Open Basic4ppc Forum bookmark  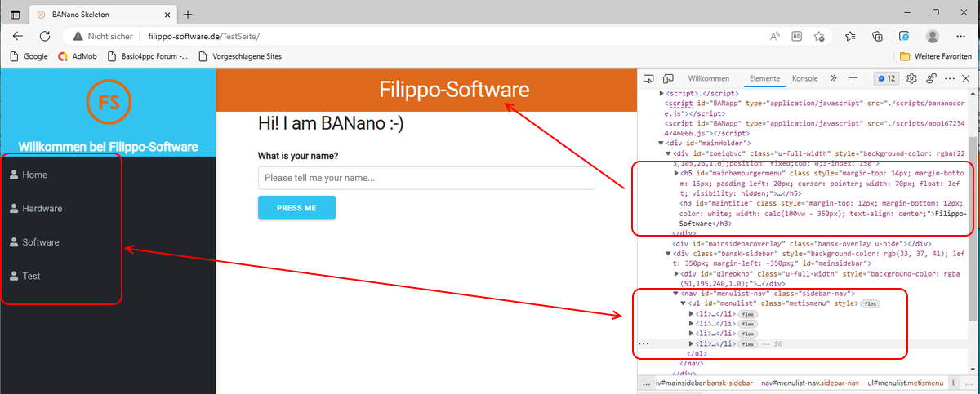point(147,57)
